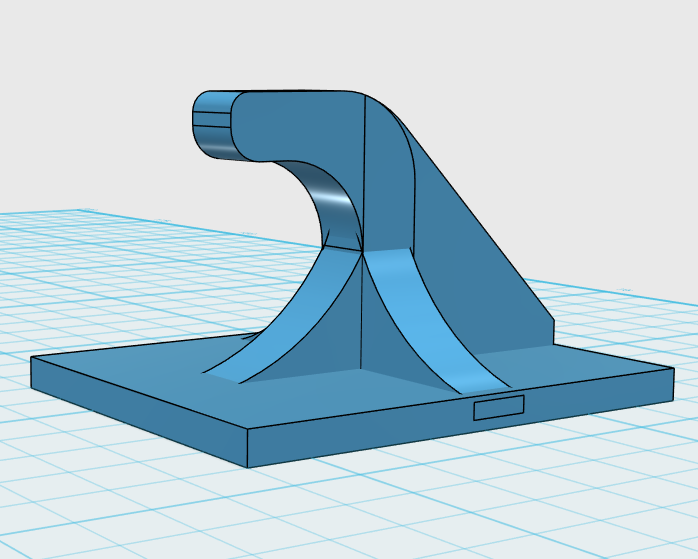This screenshot has width=698, height=559.
Task: Click the left short side face of the base plate
Action: [x=139, y=412]
